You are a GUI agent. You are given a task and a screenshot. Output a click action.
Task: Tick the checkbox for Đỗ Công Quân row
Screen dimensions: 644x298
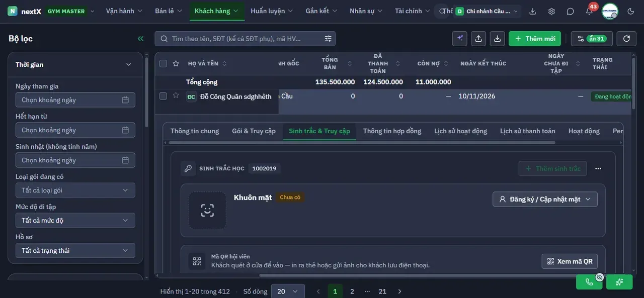pyautogui.click(x=163, y=96)
